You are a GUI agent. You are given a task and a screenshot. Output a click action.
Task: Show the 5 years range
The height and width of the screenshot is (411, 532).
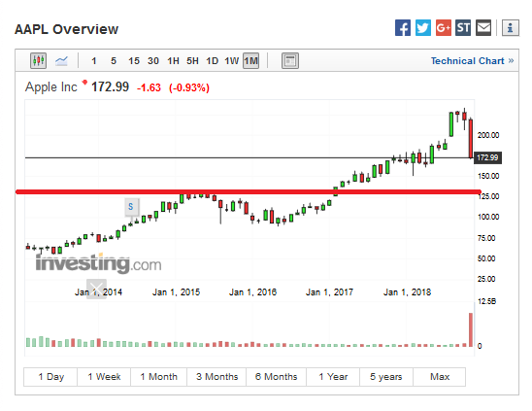[x=386, y=377]
